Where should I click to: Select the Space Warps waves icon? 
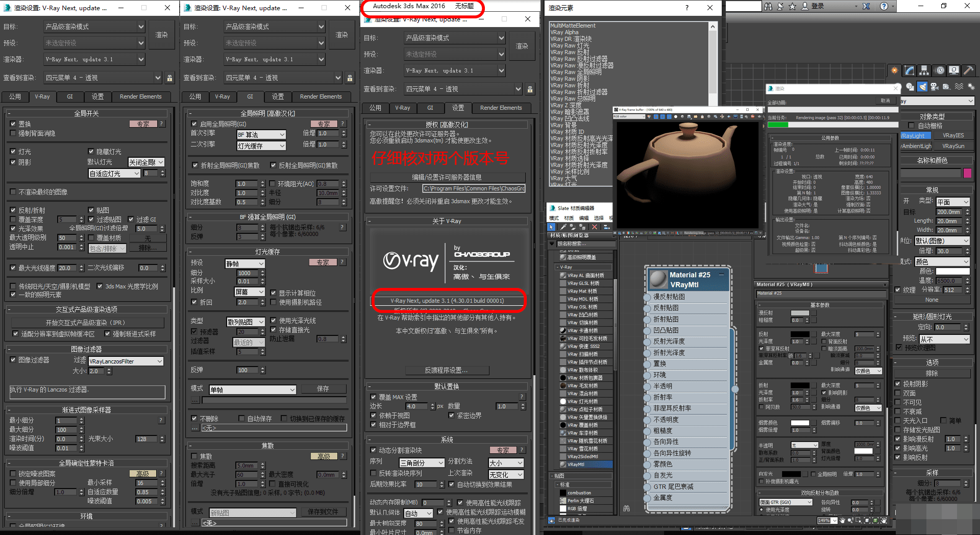959,87
